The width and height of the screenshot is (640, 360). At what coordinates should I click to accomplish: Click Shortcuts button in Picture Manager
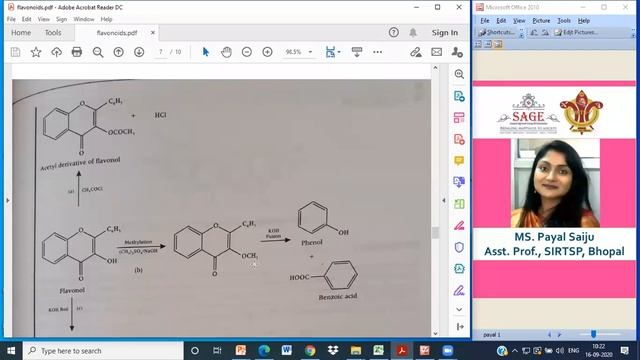click(498, 32)
